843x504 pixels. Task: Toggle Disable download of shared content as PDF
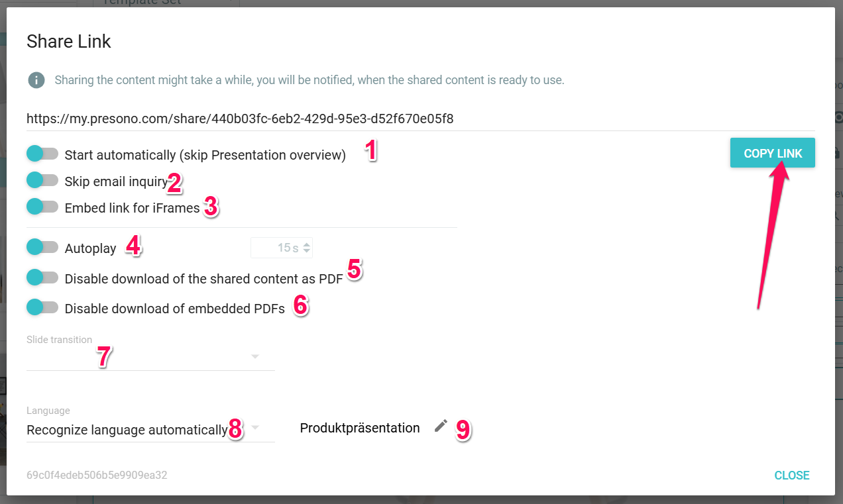pyautogui.click(x=42, y=277)
